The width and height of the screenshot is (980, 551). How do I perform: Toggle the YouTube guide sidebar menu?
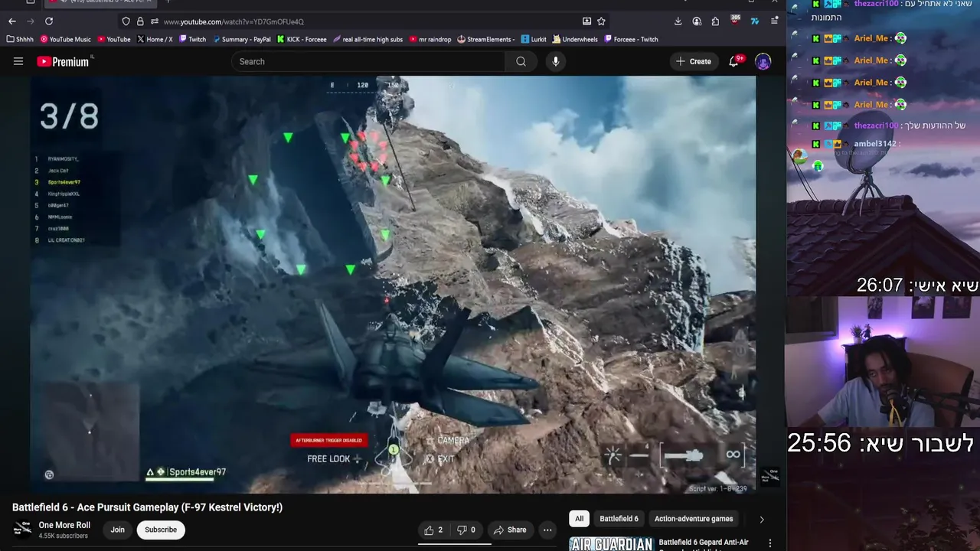pos(18,61)
